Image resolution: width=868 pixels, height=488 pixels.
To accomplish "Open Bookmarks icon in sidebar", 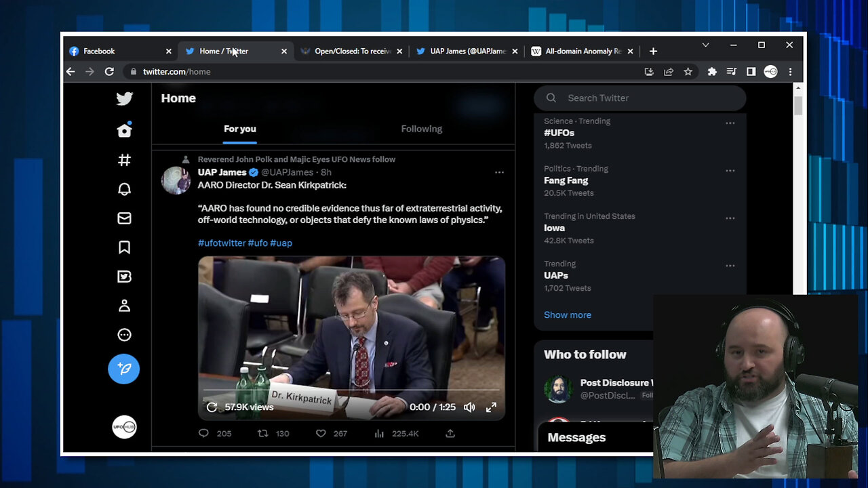I will tap(124, 247).
